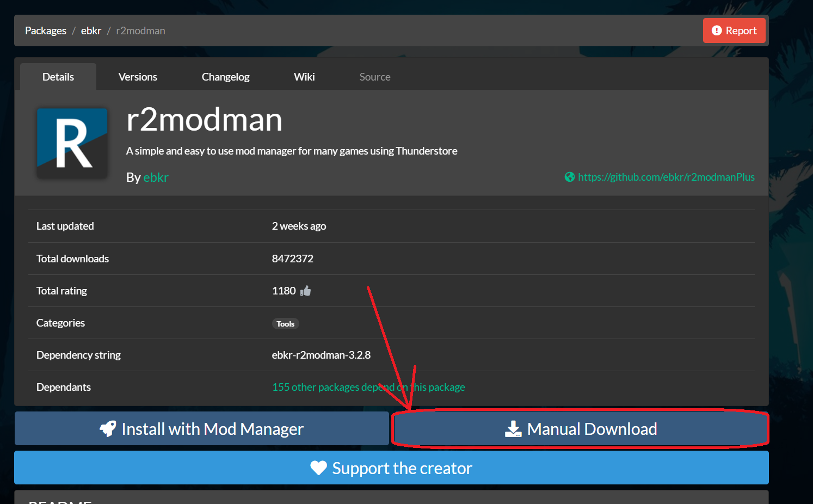Viewport: 813px width, 504px height.
Task: View the 155 dependant packages link
Action: (x=368, y=387)
